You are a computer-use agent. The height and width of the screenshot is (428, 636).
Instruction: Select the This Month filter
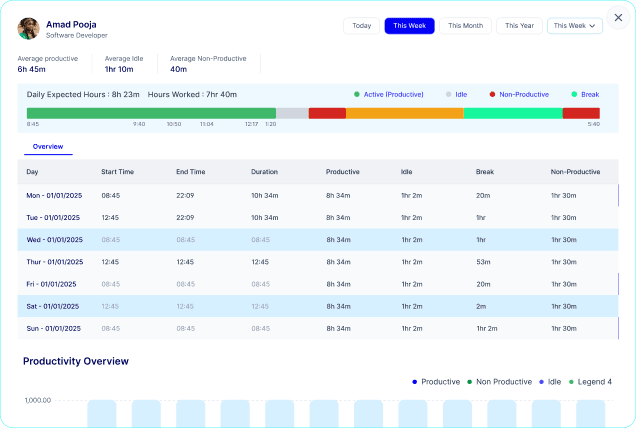[x=465, y=26]
